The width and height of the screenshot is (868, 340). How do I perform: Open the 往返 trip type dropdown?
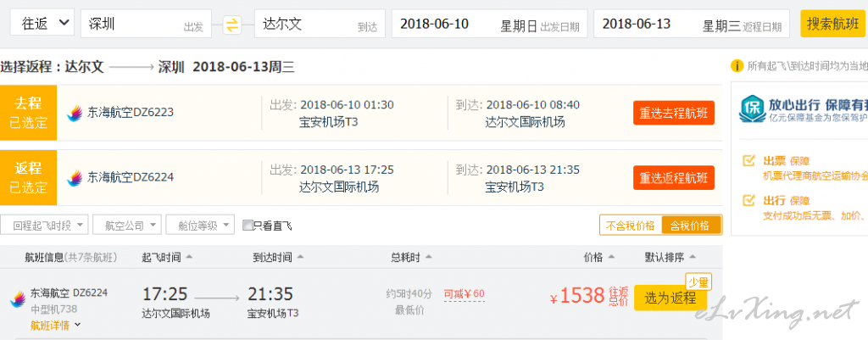42,24
